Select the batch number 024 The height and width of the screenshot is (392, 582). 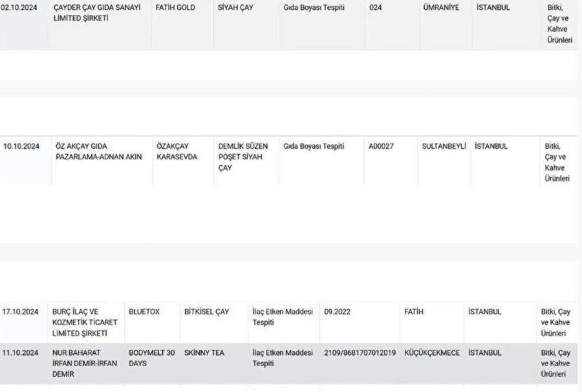point(375,7)
